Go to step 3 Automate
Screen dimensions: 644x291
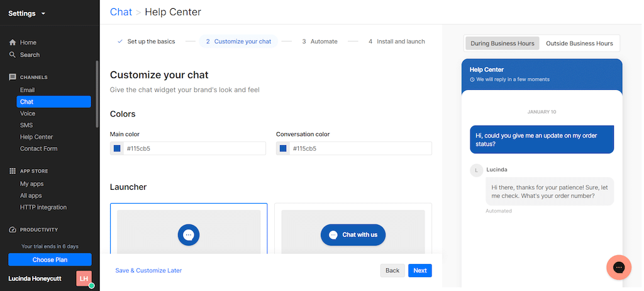(x=320, y=41)
